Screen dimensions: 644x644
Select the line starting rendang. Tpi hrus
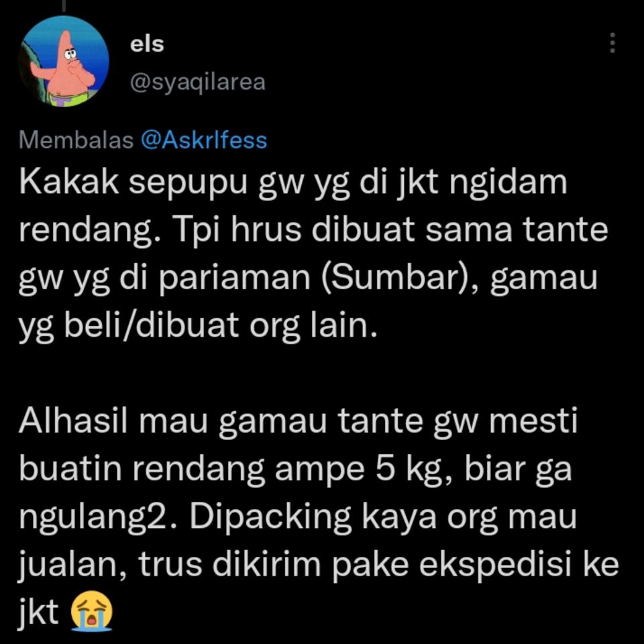[313, 230]
